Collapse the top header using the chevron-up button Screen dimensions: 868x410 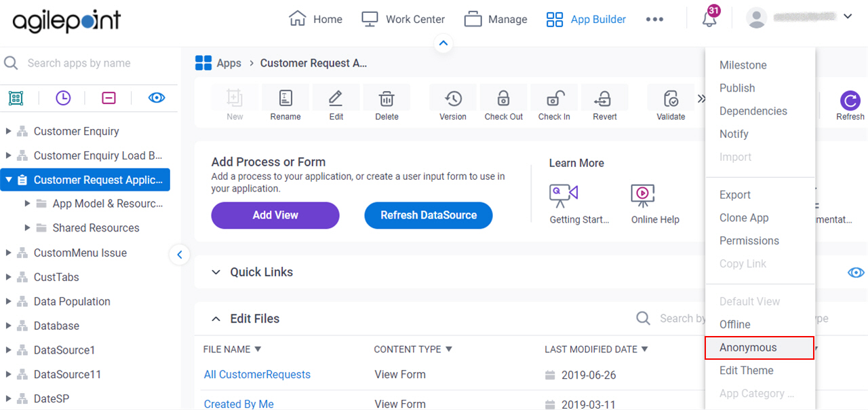coord(443,43)
